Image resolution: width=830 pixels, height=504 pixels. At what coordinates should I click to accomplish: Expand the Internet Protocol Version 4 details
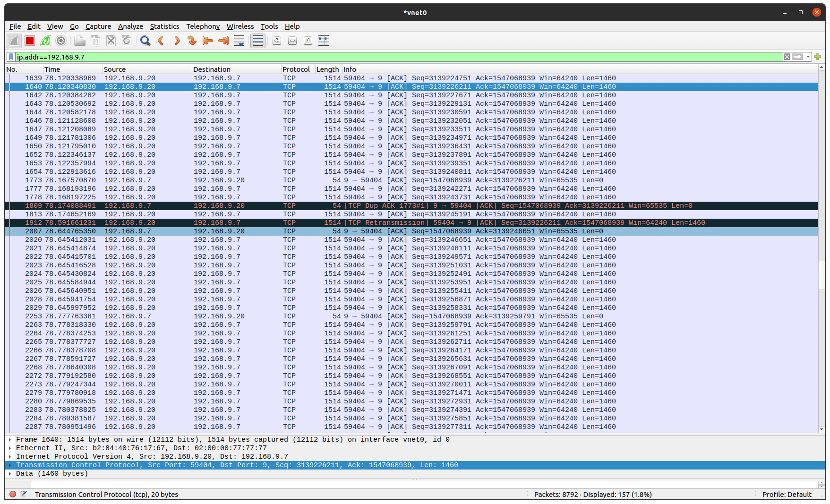[x=9, y=456]
